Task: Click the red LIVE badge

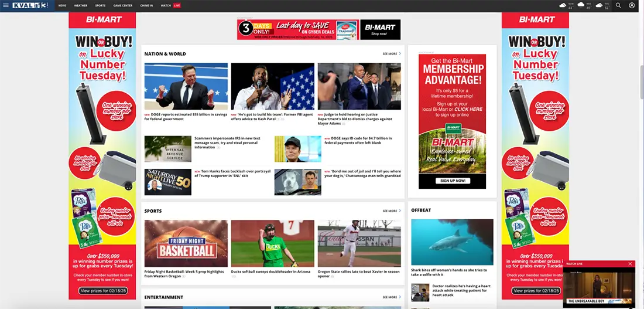Action: [177, 6]
